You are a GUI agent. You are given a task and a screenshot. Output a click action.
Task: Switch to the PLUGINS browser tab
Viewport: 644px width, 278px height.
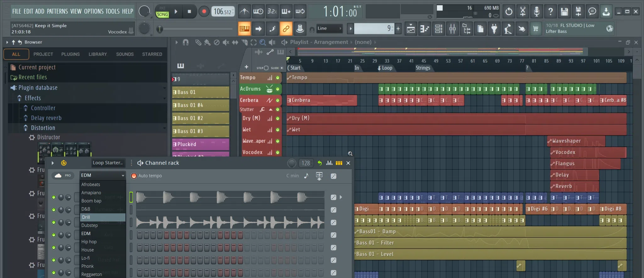point(70,54)
